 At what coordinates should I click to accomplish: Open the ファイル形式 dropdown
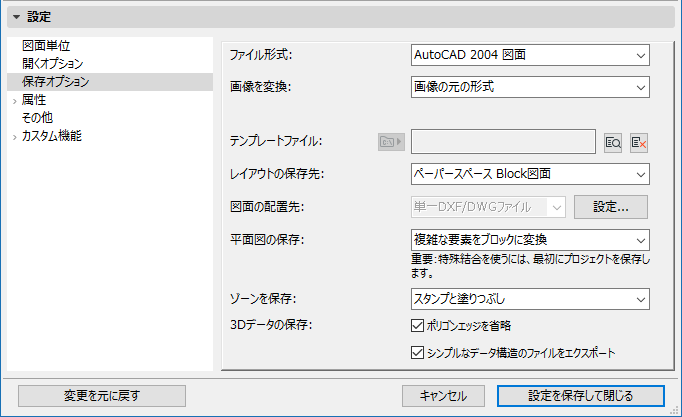(x=530, y=55)
